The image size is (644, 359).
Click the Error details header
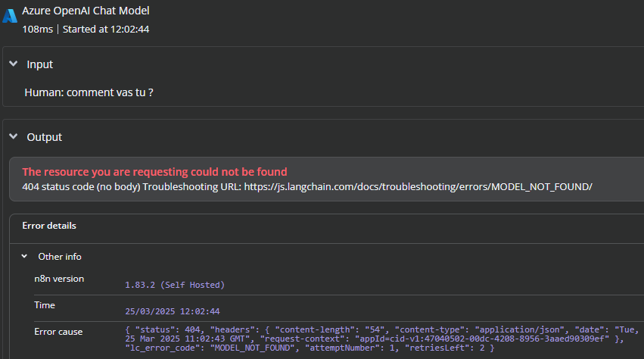click(49, 226)
